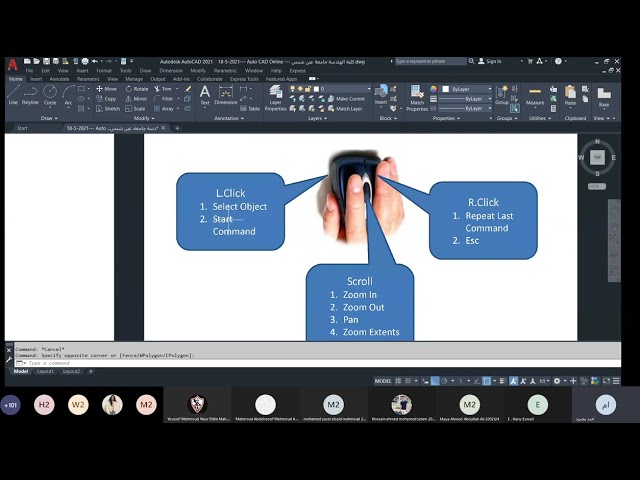The image size is (640, 480).
Task: Toggle lineweight display in status bar
Action: (502, 381)
